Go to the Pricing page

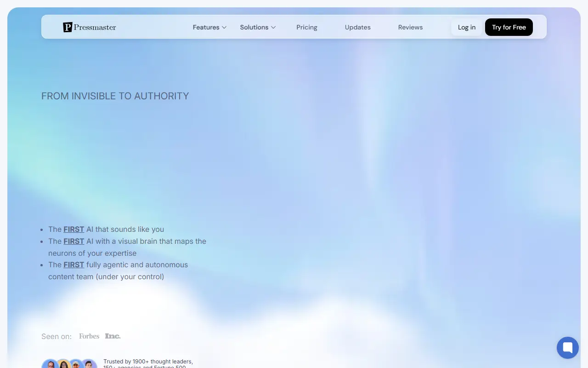pos(307,27)
